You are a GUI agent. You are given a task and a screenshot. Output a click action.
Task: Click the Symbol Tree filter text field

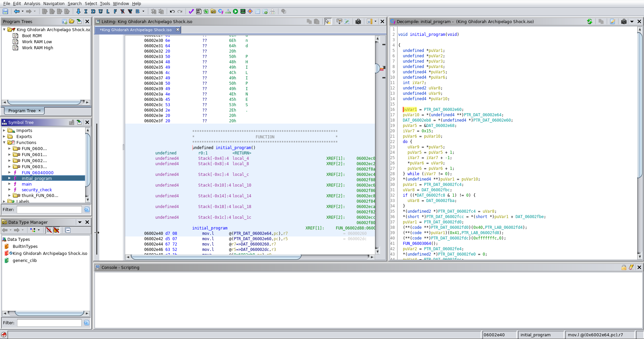(49, 210)
